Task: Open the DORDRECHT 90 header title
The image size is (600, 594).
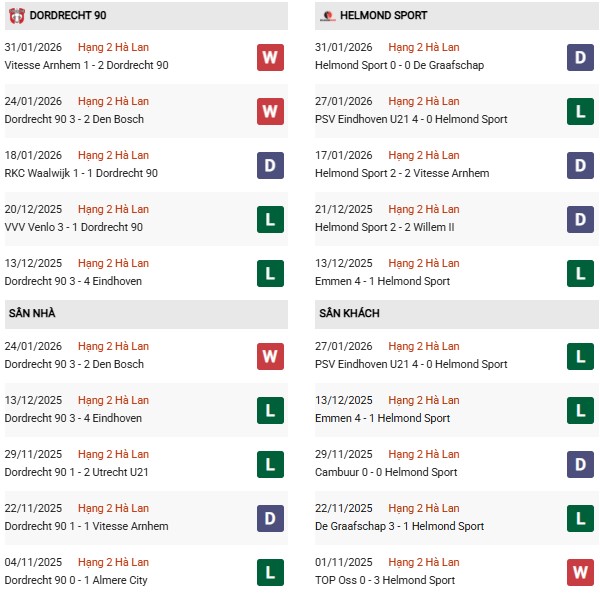Action: coord(69,16)
